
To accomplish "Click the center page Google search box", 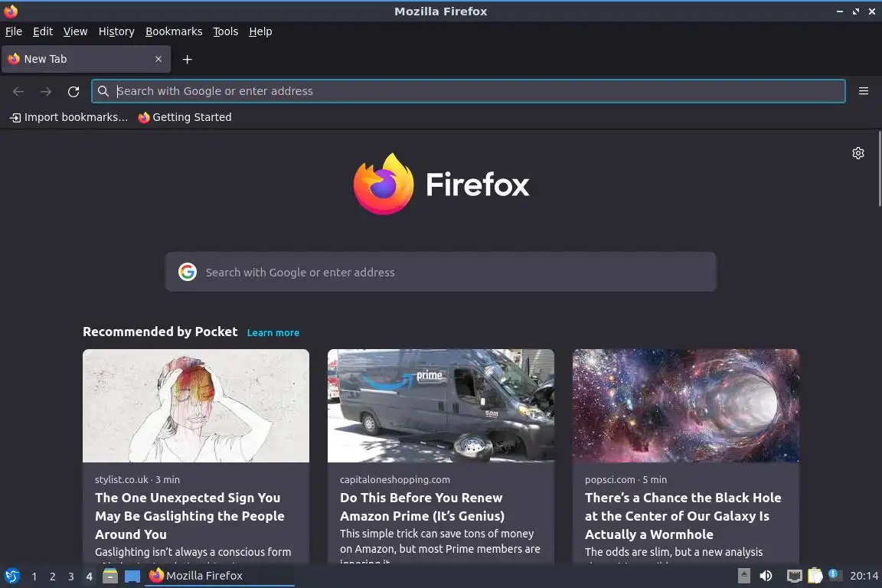I will (440, 272).
